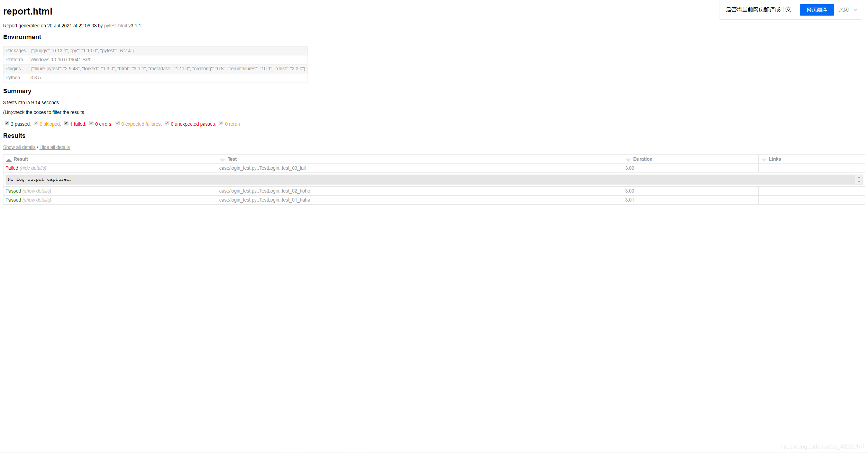Click the Duration column sort arrow
The height and width of the screenshot is (453, 868).
pos(628,160)
